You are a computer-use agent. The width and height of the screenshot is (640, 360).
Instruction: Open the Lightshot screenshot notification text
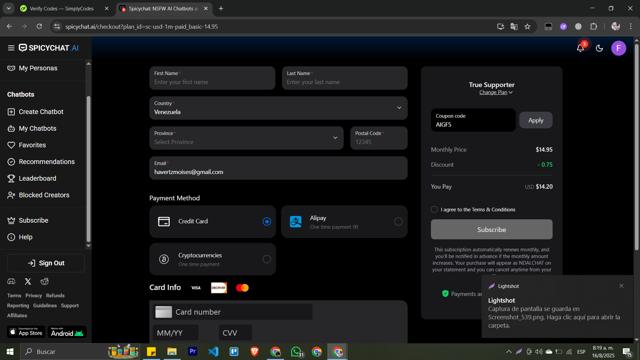pyautogui.click(x=554, y=317)
